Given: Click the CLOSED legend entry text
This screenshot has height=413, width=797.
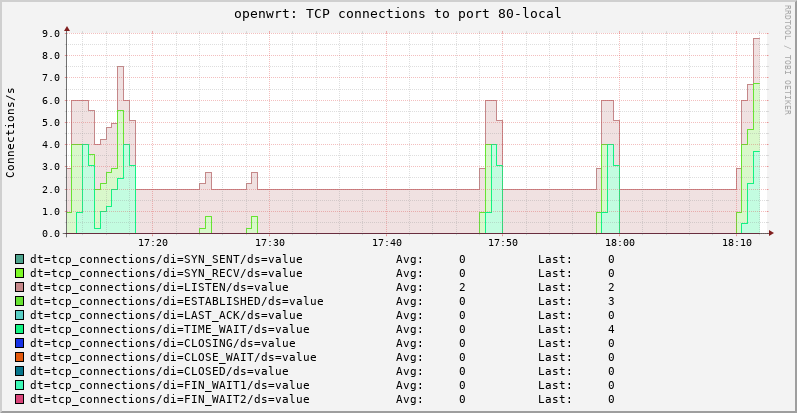Looking at the screenshot, I should (x=162, y=371).
